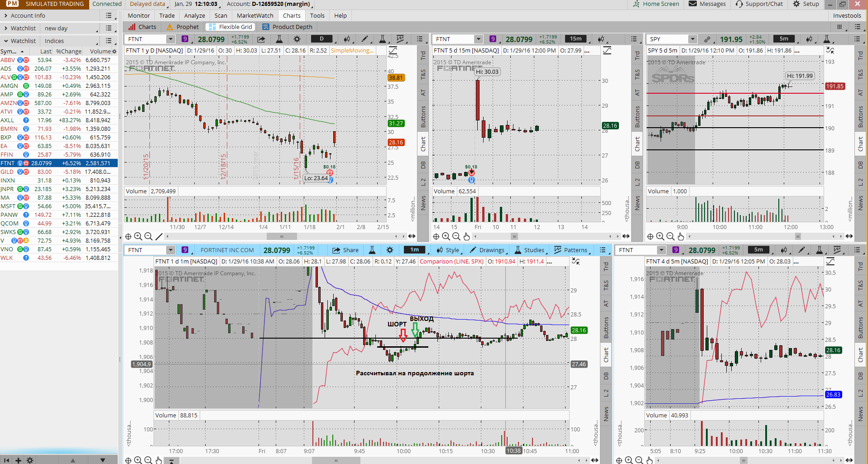
Task: Toggle scale auto-fit icon on FTNT daily chart
Action: pyautogui.click(x=393, y=50)
